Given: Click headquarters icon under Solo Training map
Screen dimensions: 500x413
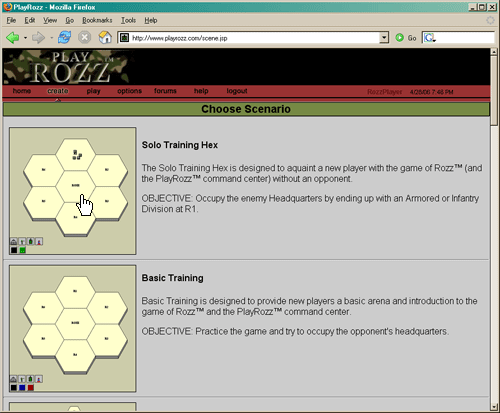Looking at the screenshot, I should pos(14,241).
